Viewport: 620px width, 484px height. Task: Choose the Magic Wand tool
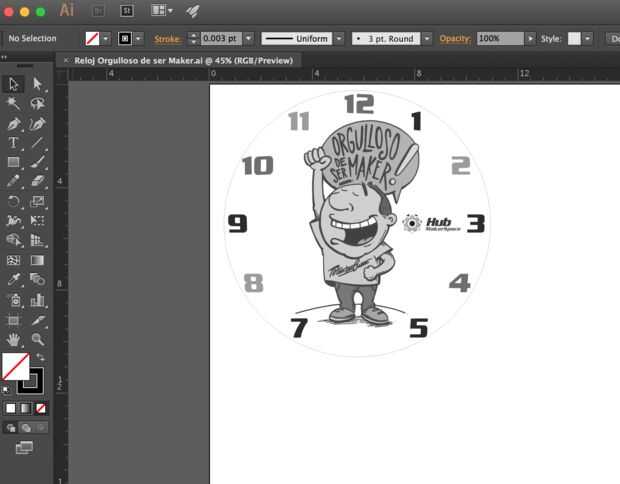click(x=13, y=104)
